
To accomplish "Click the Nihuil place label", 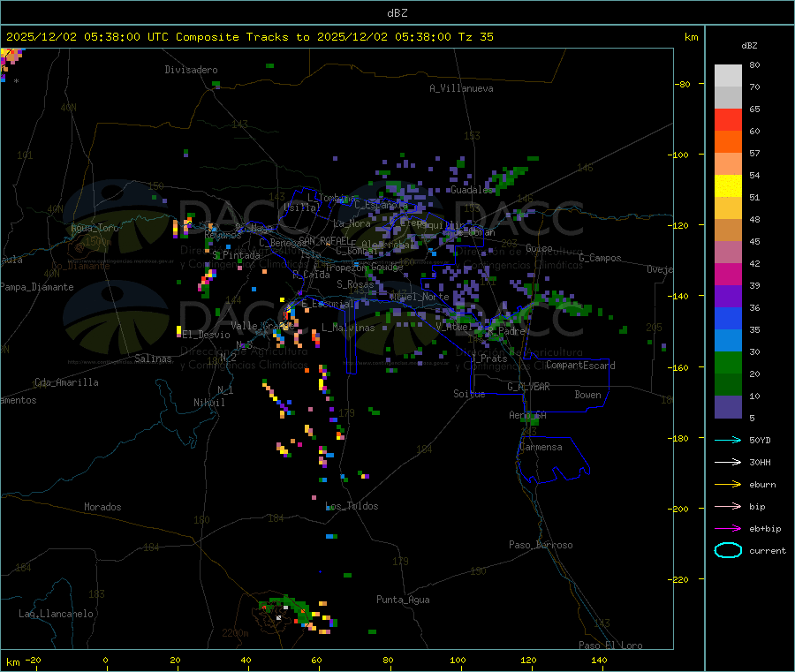I will point(208,403).
